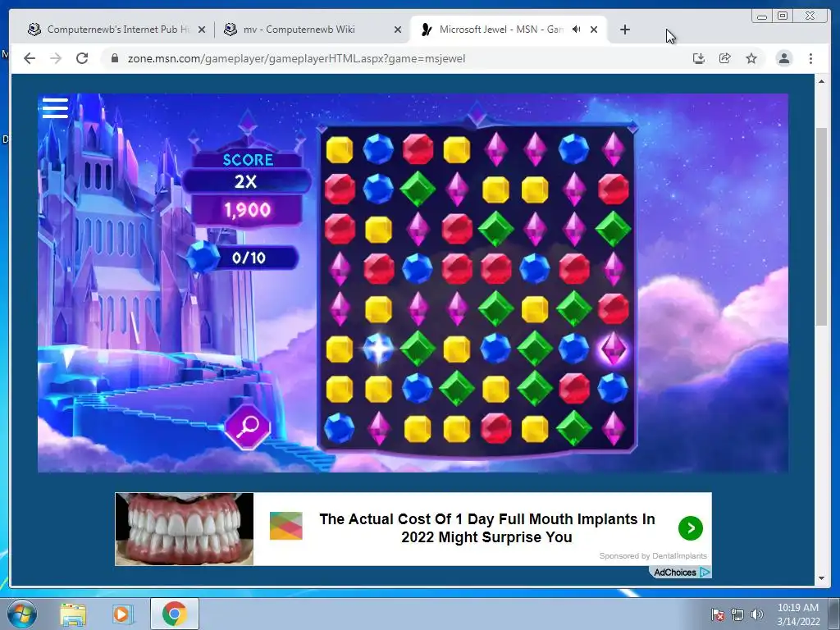Minimize the Chrome window
This screenshot has width=840, height=630.
[x=762, y=16]
